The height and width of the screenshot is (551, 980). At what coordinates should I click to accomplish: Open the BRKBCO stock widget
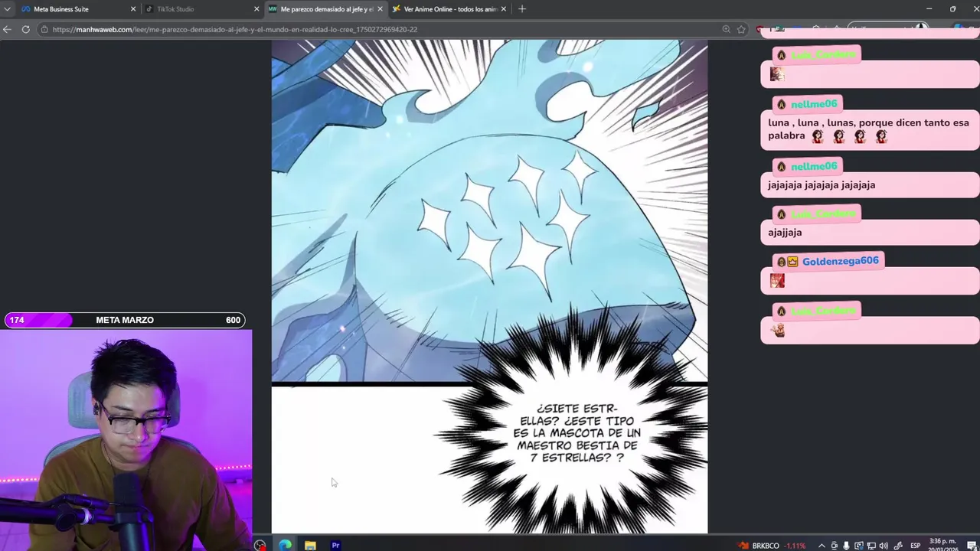pyautogui.click(x=772, y=546)
